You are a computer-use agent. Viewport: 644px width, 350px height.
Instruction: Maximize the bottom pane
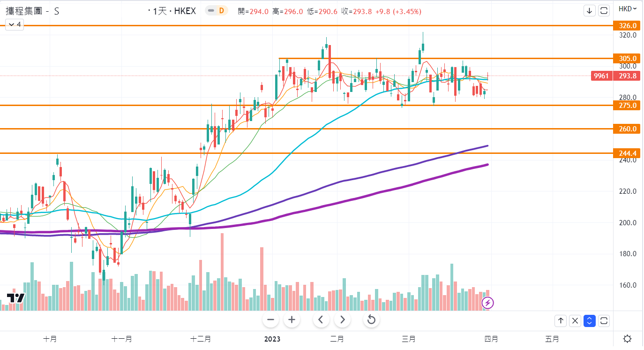[x=604, y=321]
